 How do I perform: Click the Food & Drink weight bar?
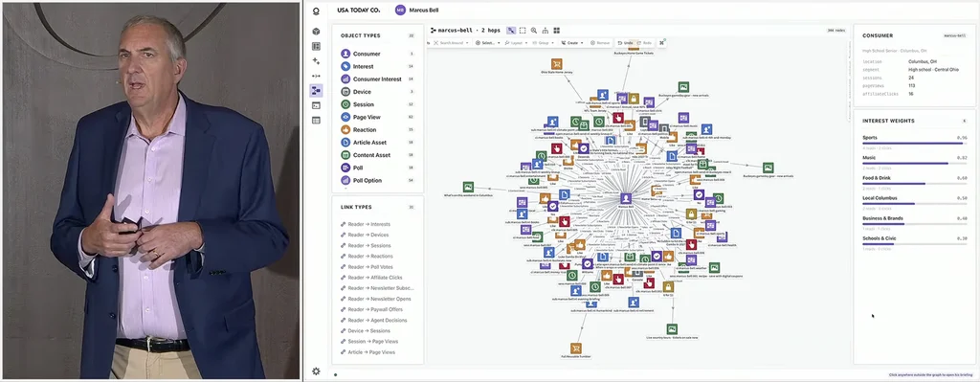point(914,183)
